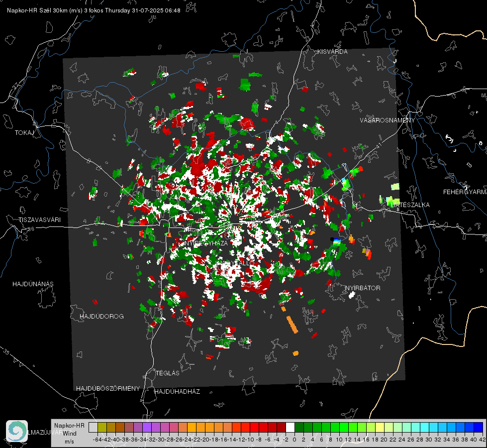This screenshot has height=448, width=487.
Task: Click road number 41 near Vásárosnamény
Action: tap(379, 145)
